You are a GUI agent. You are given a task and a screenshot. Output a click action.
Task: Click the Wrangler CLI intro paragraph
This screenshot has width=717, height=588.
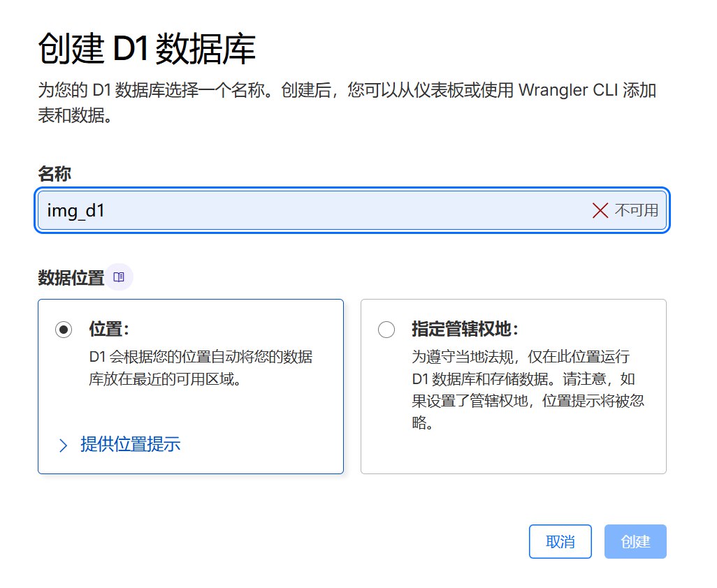(346, 102)
